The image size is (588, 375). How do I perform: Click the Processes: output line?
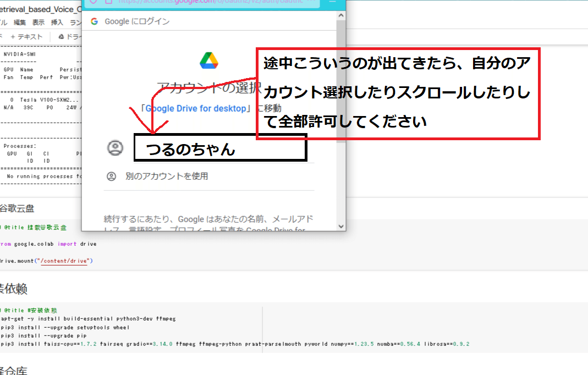click(x=20, y=146)
